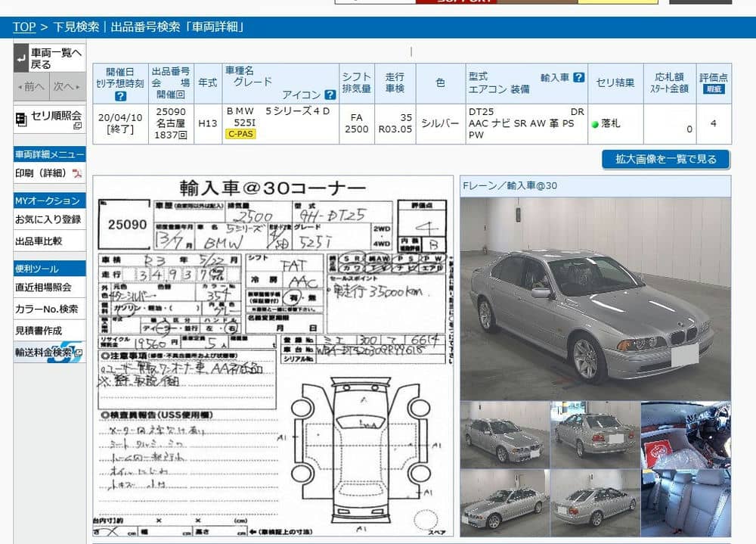Open rear view thumbnail in top row

(596, 434)
